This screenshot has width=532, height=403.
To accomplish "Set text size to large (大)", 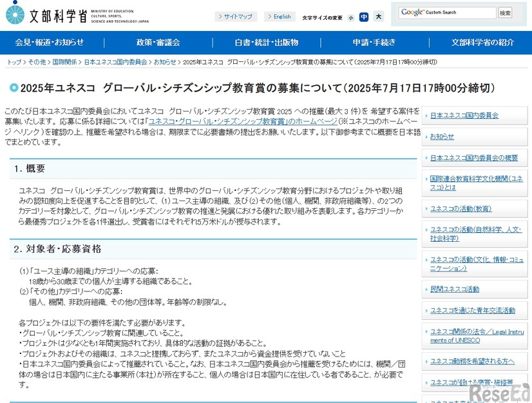I will [x=379, y=16].
